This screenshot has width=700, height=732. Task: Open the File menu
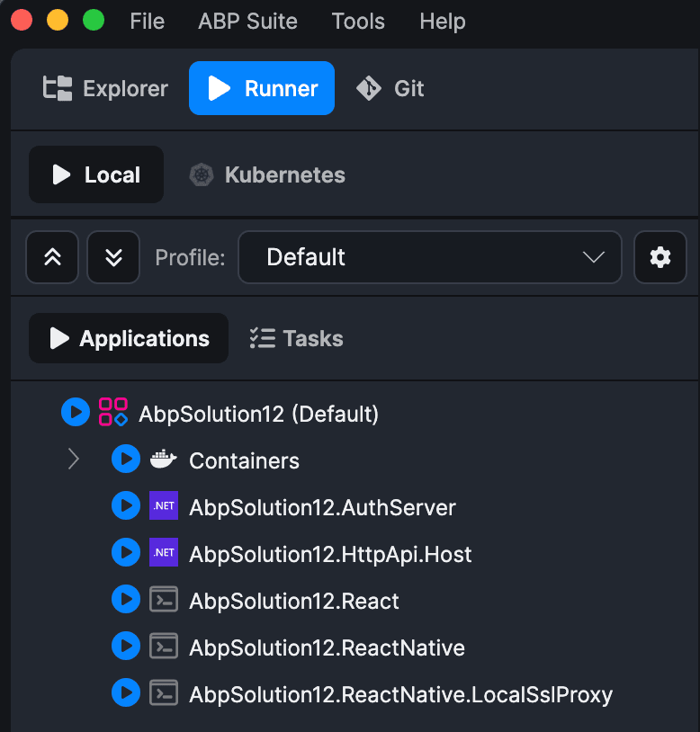tap(147, 21)
